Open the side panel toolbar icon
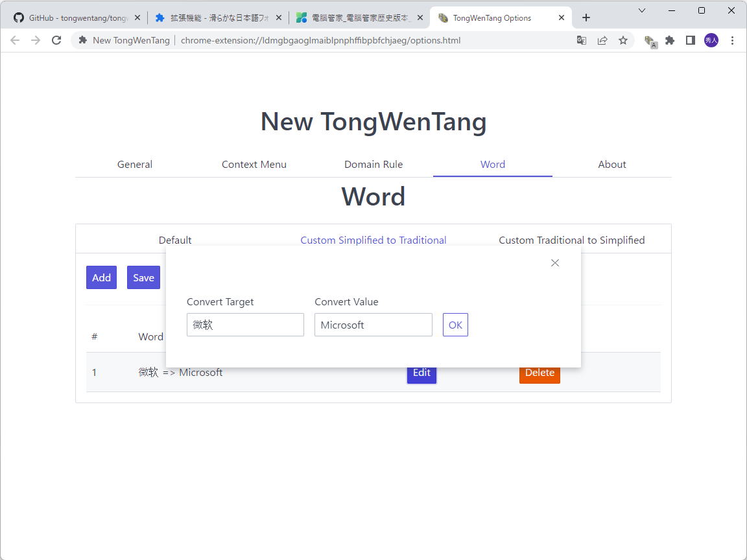This screenshot has width=747, height=560. pos(690,40)
